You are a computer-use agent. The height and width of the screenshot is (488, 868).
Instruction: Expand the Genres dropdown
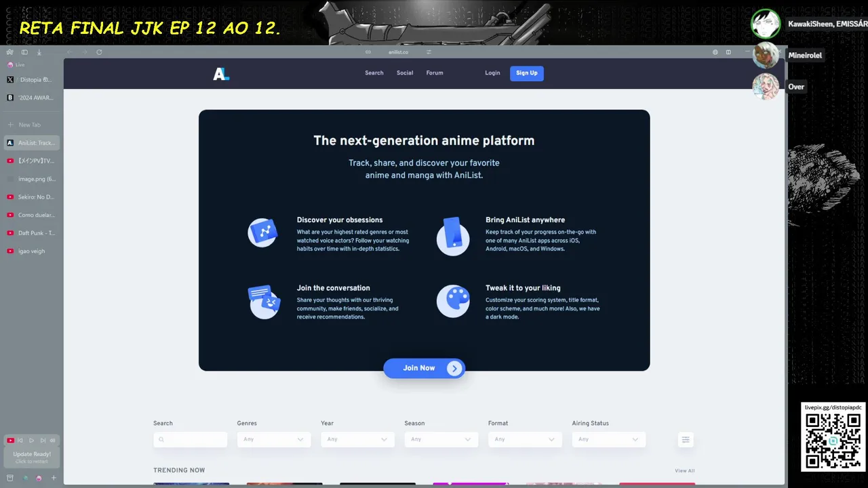pos(274,440)
